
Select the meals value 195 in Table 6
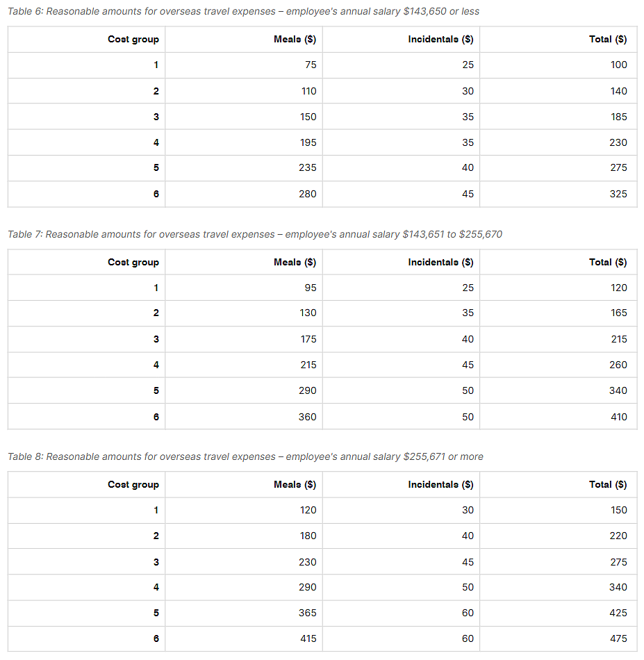308,142
